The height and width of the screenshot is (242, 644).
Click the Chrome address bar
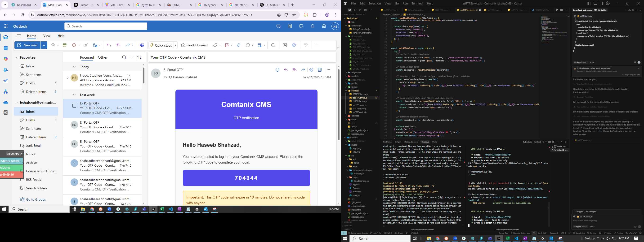click(155, 15)
